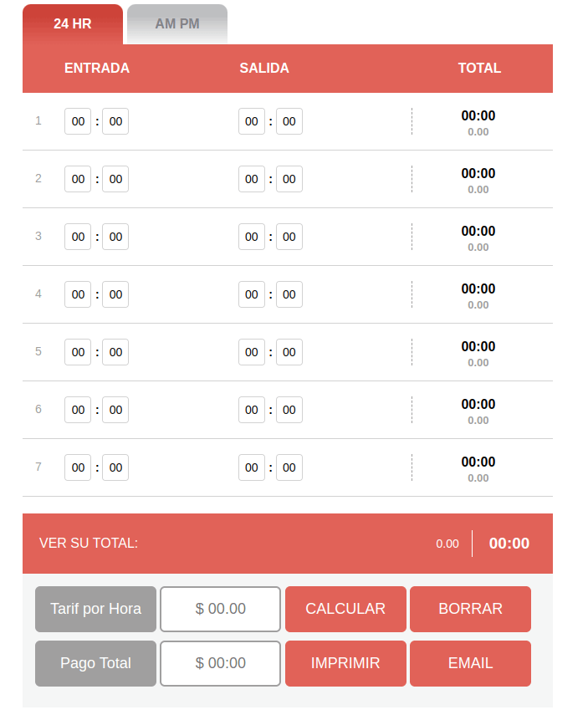Click row 4 ENTRADA hours field
This screenshot has width=588, height=715.
[x=77, y=294]
